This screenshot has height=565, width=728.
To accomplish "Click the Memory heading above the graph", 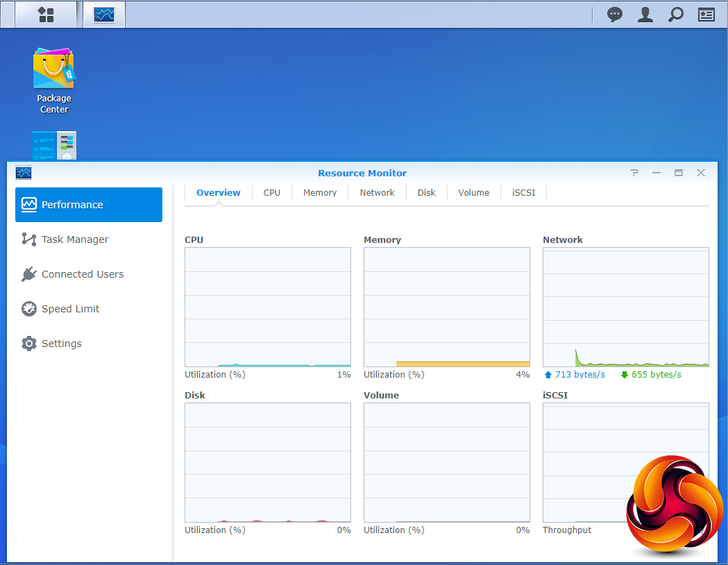I will coord(382,240).
